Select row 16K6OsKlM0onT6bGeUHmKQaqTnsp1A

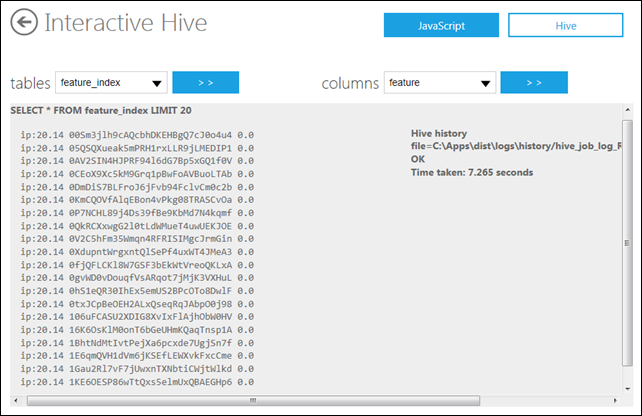[137, 330]
